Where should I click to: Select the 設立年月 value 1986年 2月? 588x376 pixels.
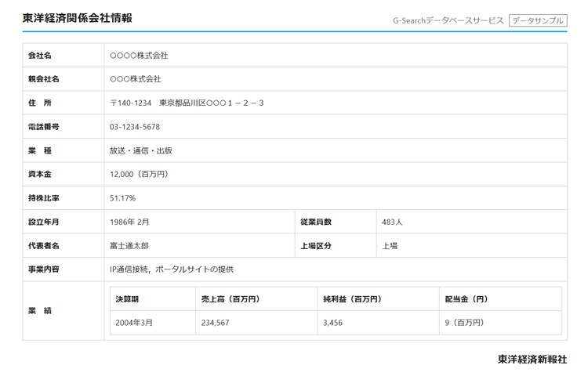pos(129,222)
